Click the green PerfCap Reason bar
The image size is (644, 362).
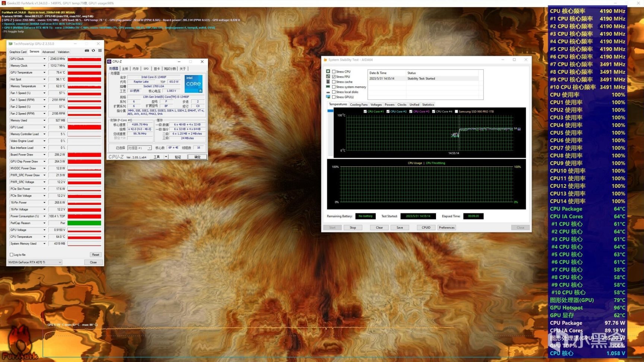pos(84,223)
